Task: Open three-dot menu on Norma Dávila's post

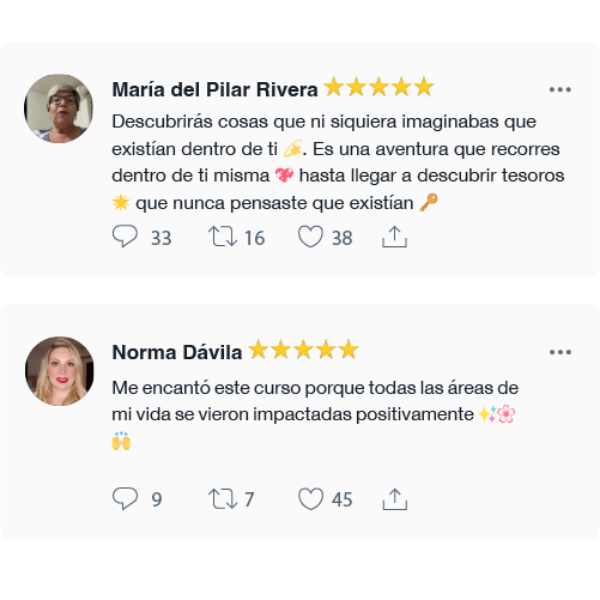Action: pyautogui.click(x=560, y=352)
